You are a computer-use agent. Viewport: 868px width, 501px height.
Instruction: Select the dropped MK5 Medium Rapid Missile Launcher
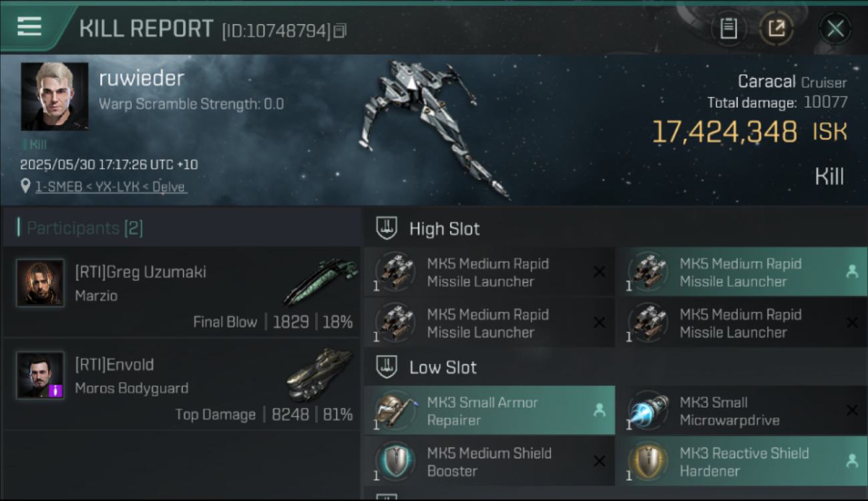[x=741, y=273]
